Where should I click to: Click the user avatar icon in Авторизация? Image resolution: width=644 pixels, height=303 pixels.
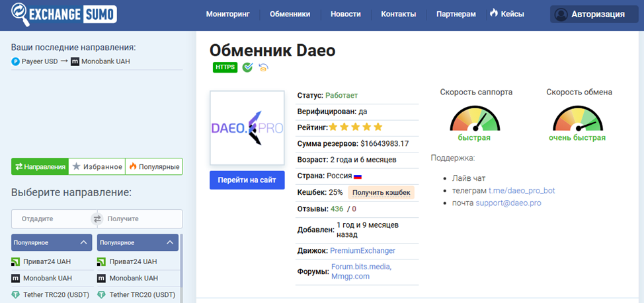coord(561,15)
